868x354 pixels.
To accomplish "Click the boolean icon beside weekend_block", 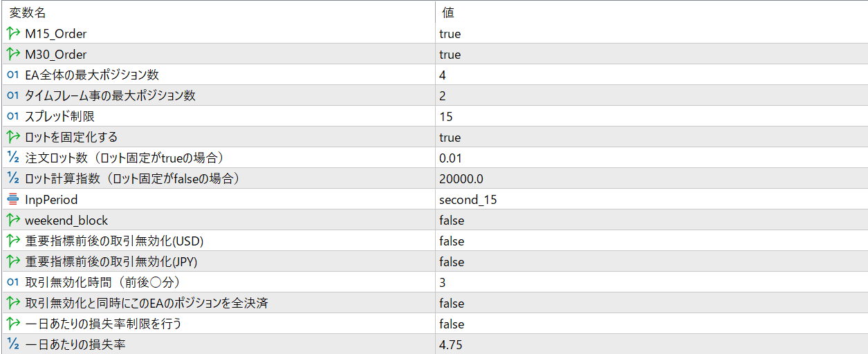I will click(x=13, y=220).
